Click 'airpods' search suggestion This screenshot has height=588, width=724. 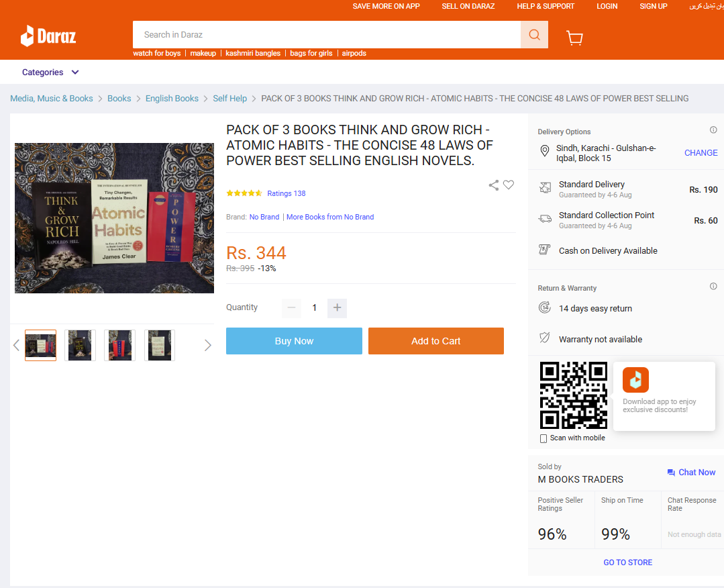click(354, 53)
